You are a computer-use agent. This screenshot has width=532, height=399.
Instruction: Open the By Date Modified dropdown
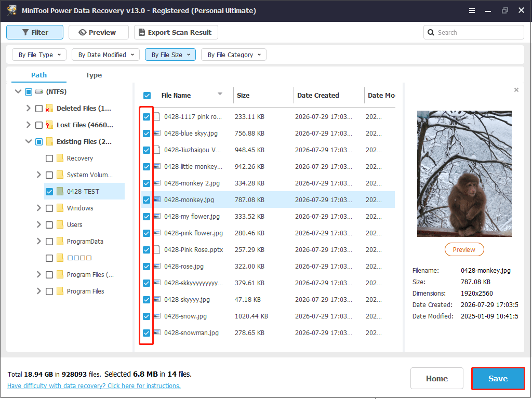tap(106, 55)
